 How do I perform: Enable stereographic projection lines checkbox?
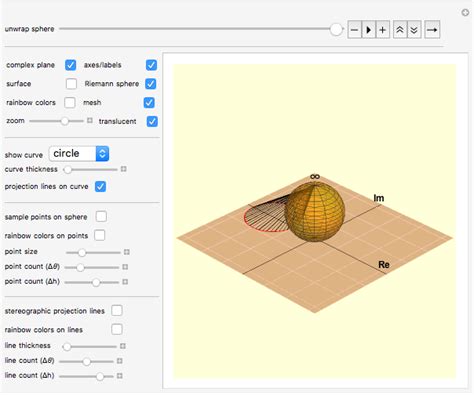pos(117,311)
